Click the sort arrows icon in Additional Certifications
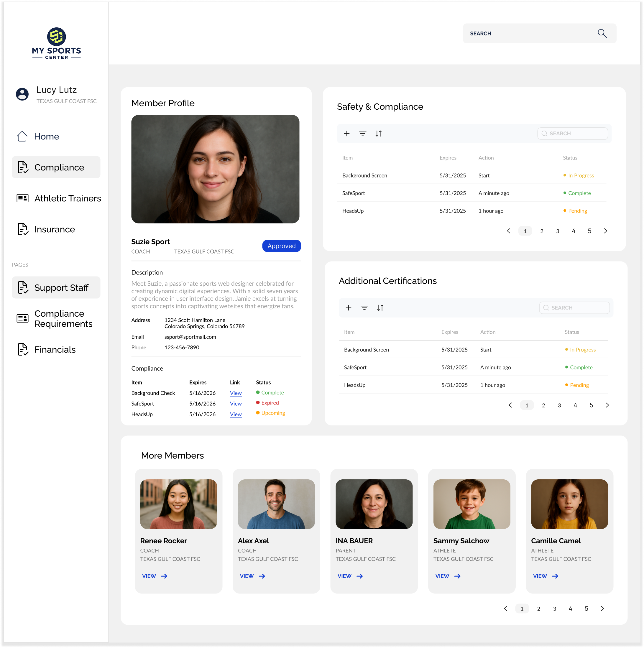644x648 pixels. click(380, 307)
